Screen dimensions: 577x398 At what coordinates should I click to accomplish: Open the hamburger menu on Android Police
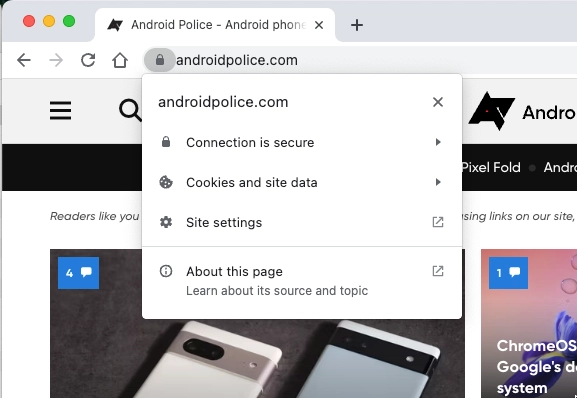click(x=61, y=111)
